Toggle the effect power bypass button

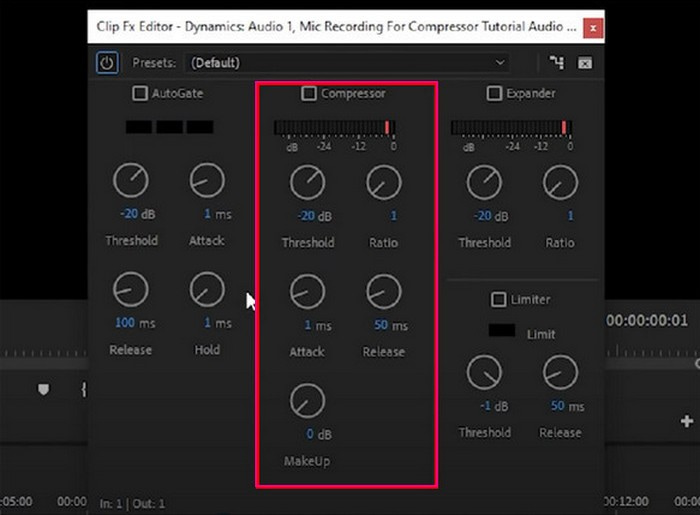point(107,63)
